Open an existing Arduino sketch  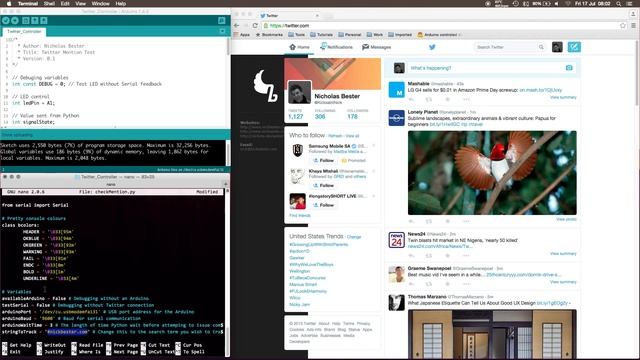(35, 20)
